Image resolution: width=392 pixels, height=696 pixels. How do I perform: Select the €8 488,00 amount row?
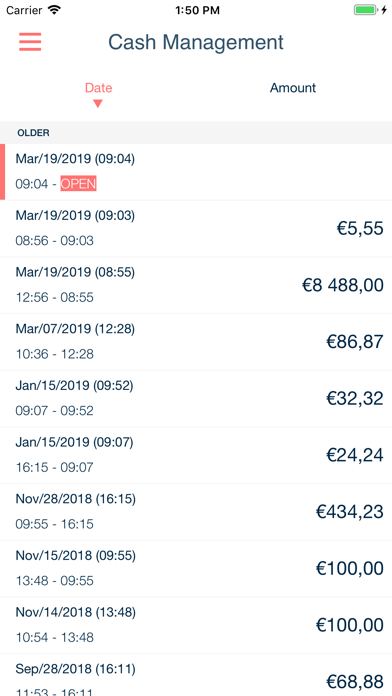click(x=196, y=285)
